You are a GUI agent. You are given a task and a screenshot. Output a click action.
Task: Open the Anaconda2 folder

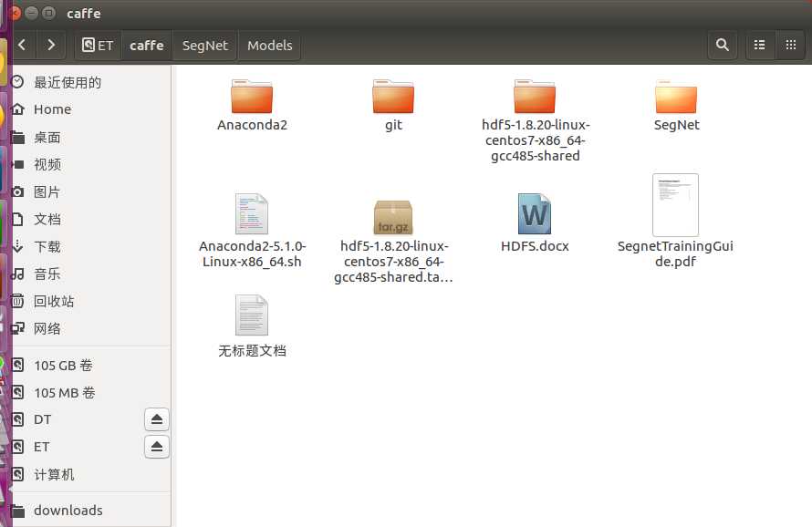point(252,97)
